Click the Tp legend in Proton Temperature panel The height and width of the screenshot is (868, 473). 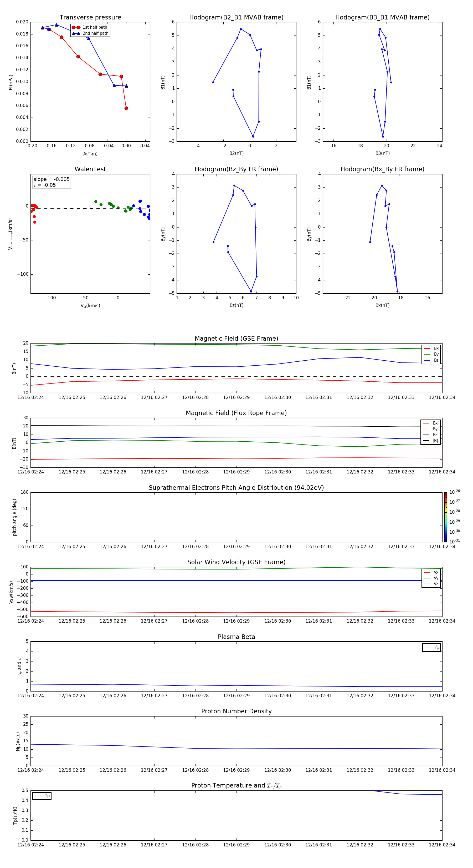(x=42, y=796)
